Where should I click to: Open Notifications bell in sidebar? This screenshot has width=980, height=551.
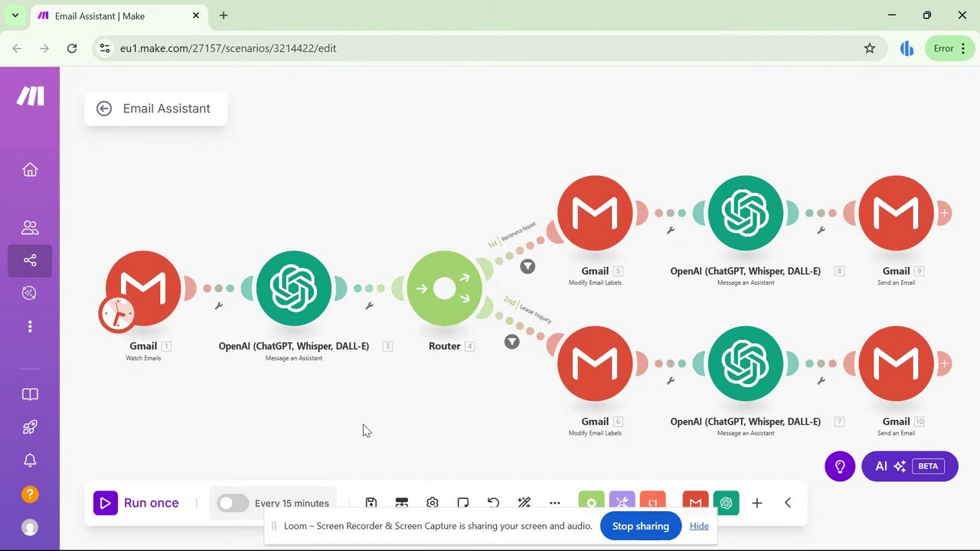point(30,460)
